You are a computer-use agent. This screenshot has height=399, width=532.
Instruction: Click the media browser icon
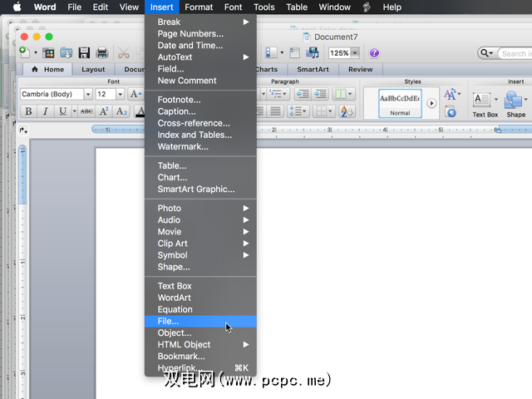pyautogui.click(x=313, y=53)
